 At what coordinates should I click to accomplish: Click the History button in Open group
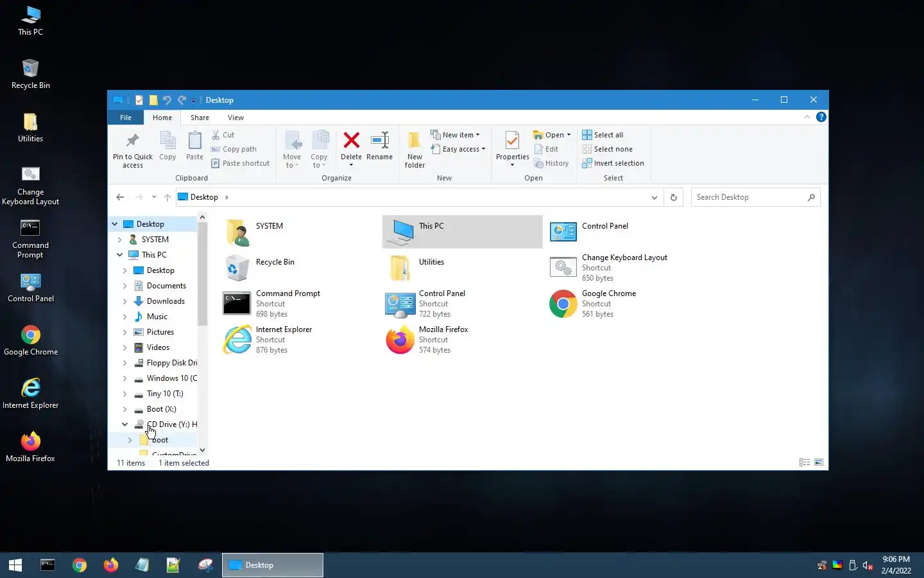tap(551, 163)
